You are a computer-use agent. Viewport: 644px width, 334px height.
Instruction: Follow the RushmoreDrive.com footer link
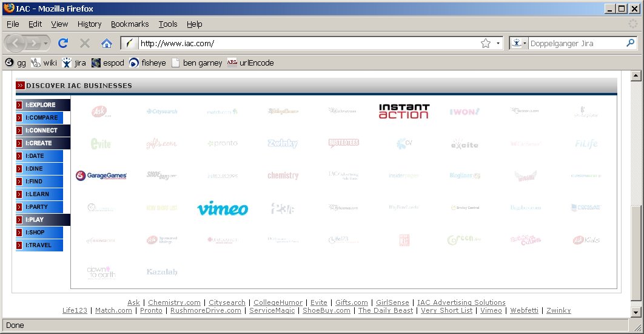tap(206, 310)
